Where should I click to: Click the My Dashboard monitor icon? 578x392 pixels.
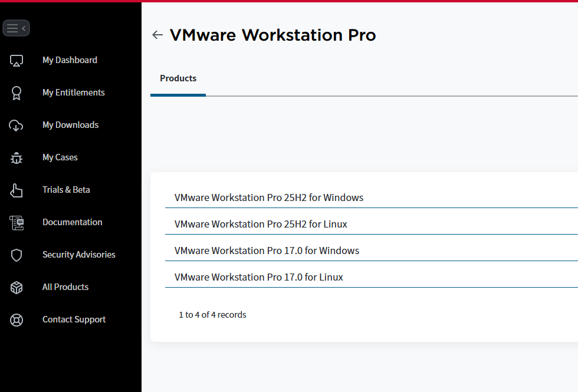click(17, 60)
